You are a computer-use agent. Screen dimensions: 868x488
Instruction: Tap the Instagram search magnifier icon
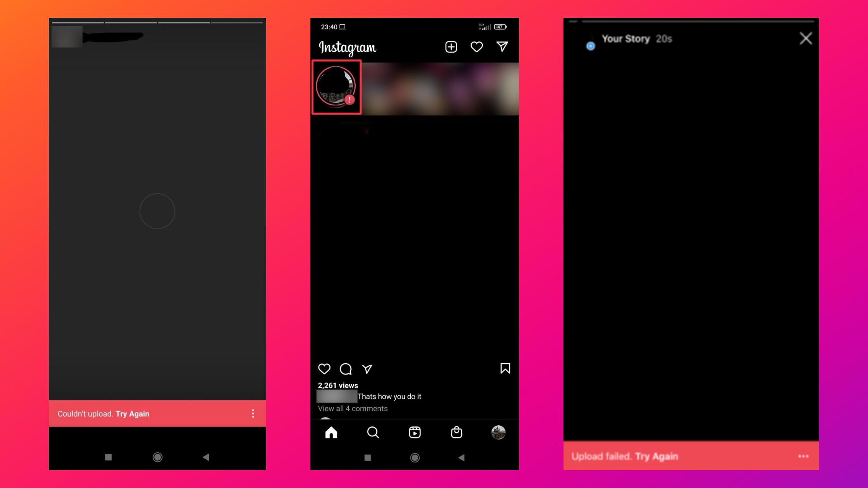(373, 433)
